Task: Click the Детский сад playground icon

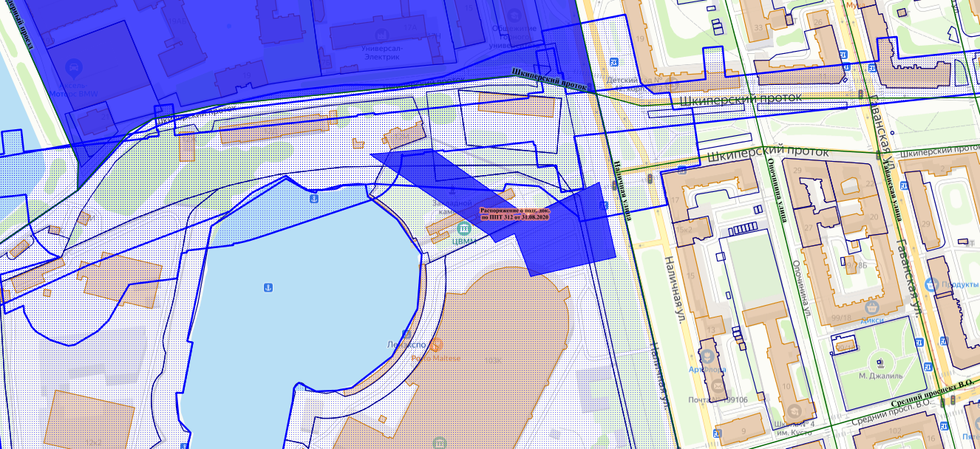Action: coord(614,62)
